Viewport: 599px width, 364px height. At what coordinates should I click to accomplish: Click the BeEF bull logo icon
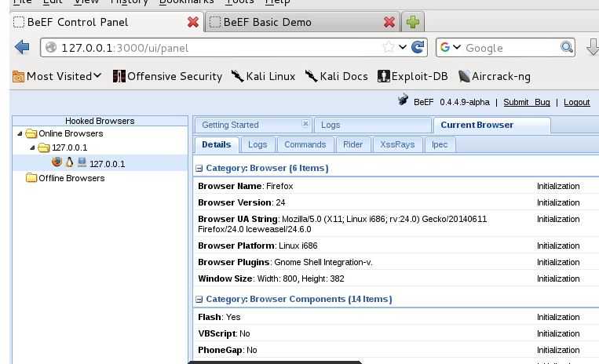click(x=403, y=100)
